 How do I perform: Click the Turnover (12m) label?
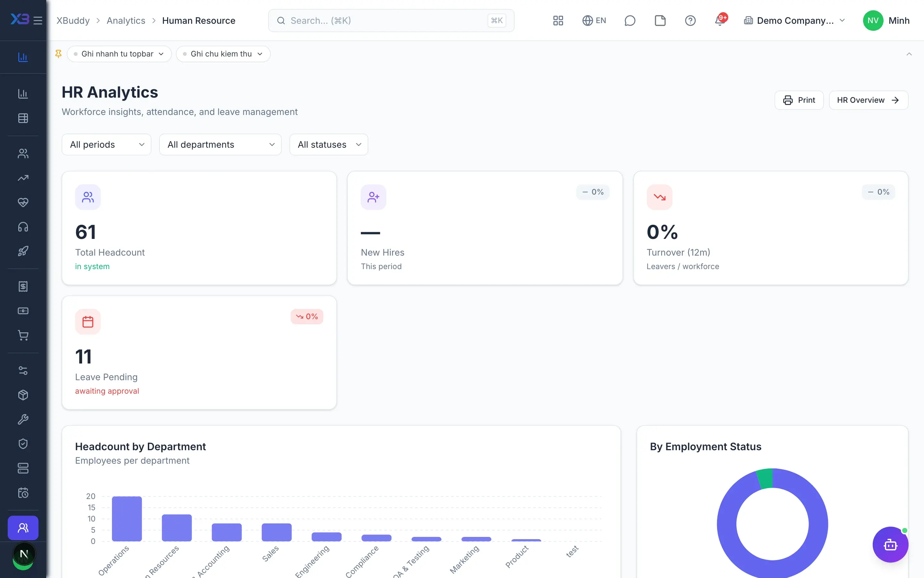(x=678, y=252)
